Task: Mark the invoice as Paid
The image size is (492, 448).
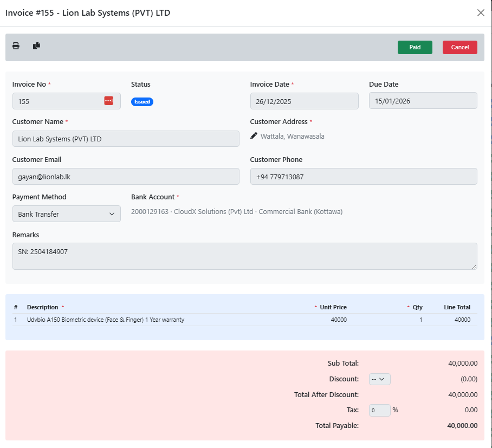Action: pos(415,47)
